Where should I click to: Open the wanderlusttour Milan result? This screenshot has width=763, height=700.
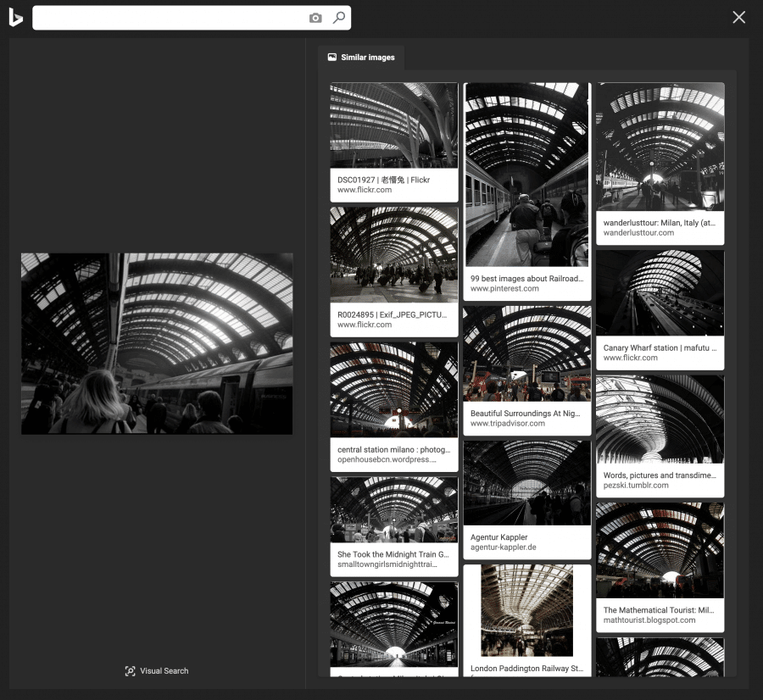pyautogui.click(x=660, y=146)
